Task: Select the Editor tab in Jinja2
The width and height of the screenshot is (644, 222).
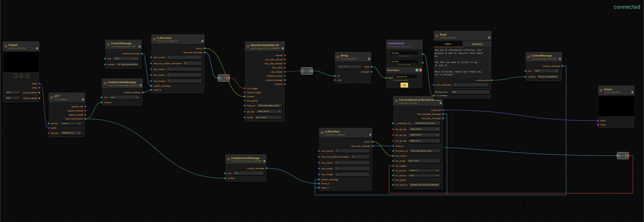Action: click(448, 44)
